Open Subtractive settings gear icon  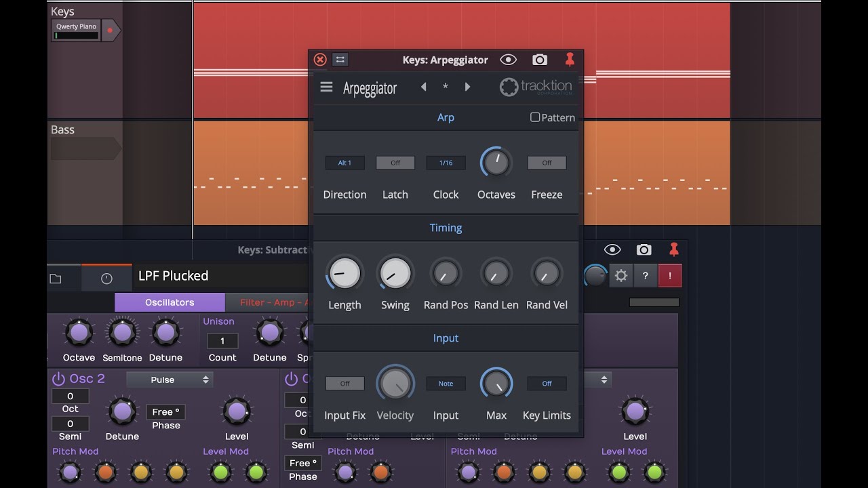(x=620, y=276)
